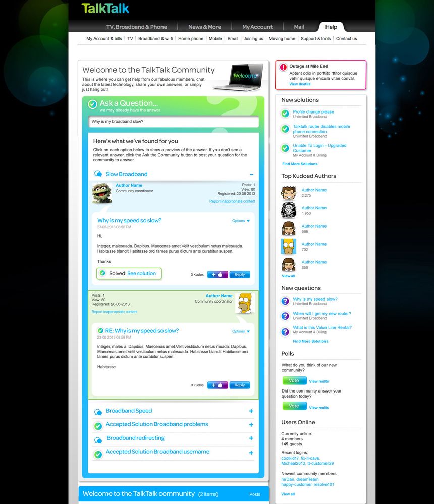Click the avatar of the author with 2,275 kudos
Image resolution: width=434 pixels, height=504 pixels.
coord(289,193)
